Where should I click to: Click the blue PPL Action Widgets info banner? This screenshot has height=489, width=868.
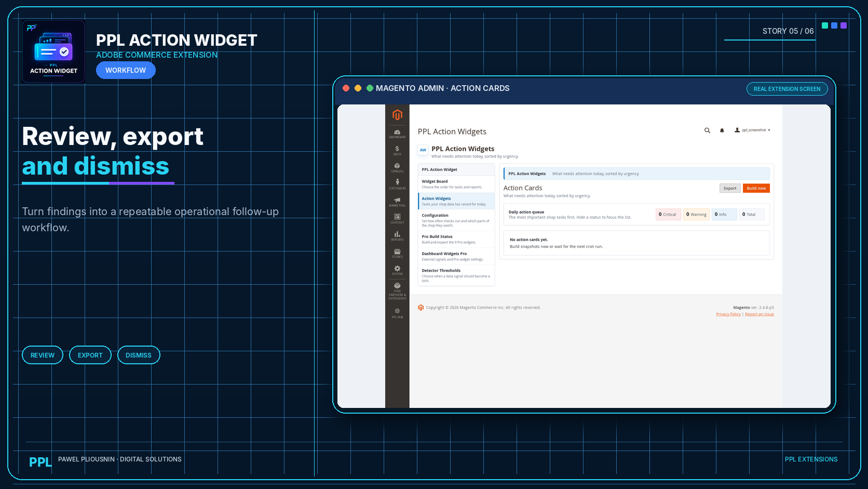point(636,174)
